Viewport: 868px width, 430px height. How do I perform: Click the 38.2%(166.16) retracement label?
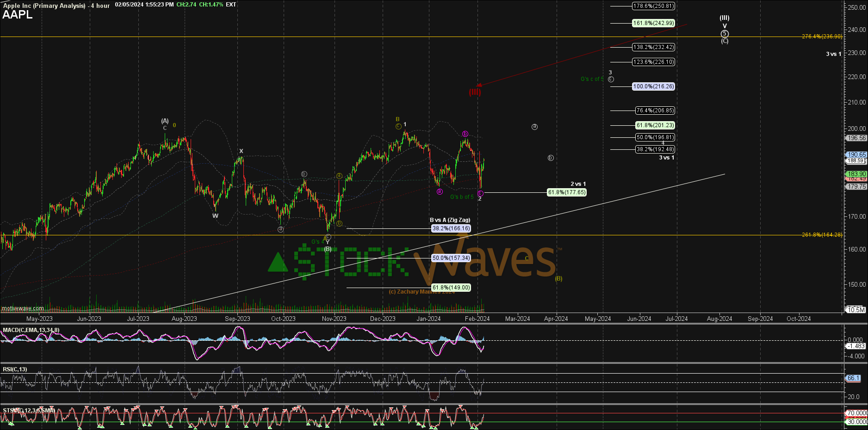tap(451, 228)
